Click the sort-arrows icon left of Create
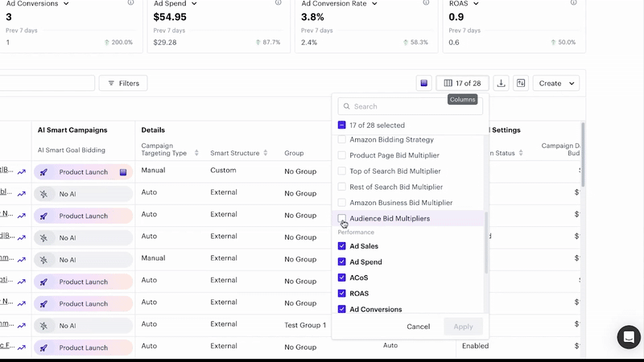Image resolution: width=644 pixels, height=362 pixels. 521,84
